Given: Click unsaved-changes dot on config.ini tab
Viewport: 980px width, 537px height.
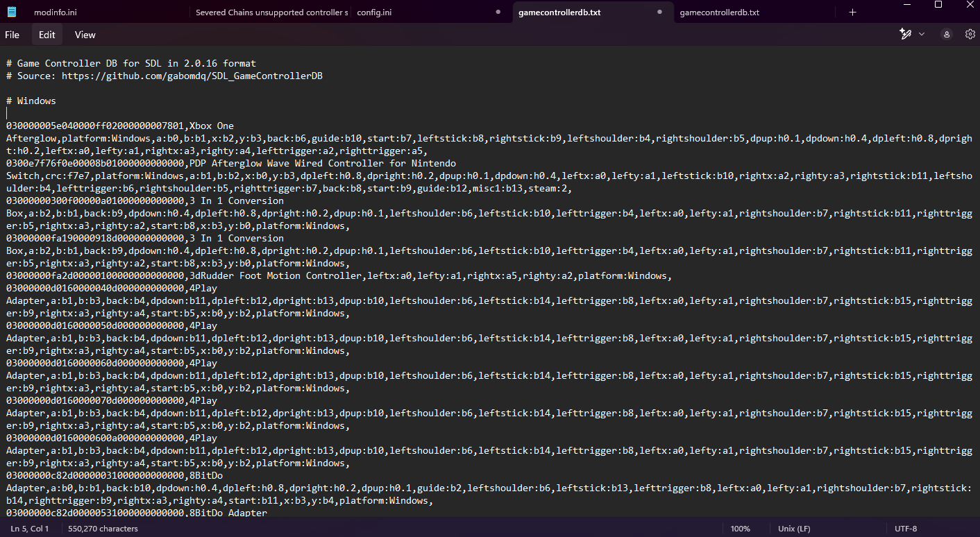Looking at the screenshot, I should click(498, 12).
